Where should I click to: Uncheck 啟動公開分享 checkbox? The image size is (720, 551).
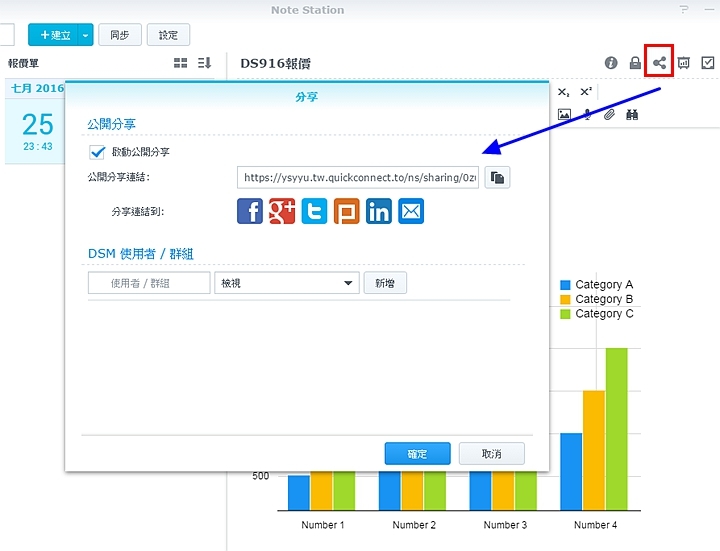97,152
